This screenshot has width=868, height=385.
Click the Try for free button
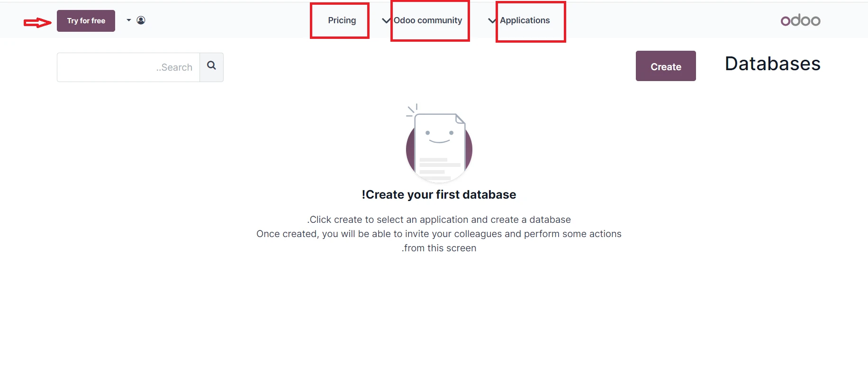click(86, 20)
